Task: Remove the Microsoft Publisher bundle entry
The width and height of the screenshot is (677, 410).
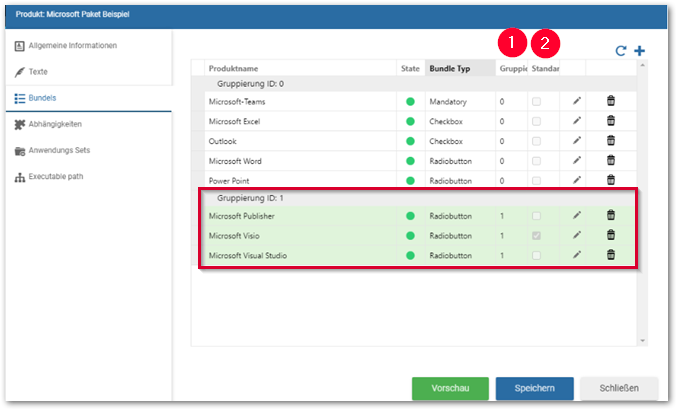Action: tap(611, 215)
